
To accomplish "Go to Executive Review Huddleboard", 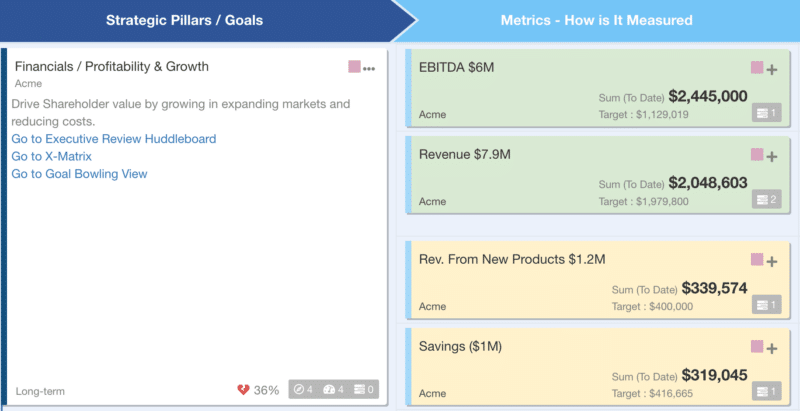I will (113, 139).
